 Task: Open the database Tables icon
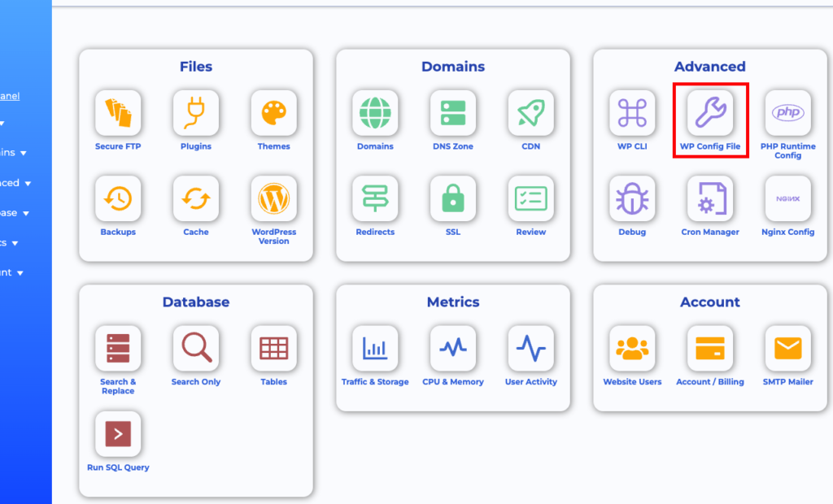click(x=273, y=349)
